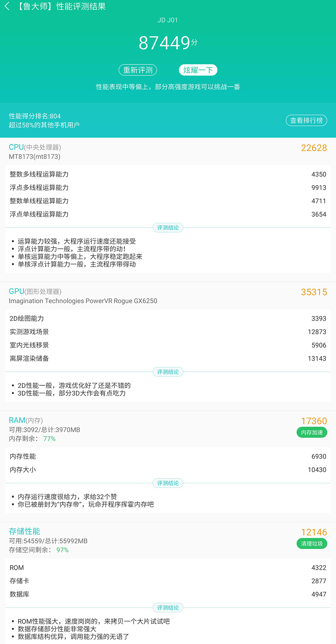Expand the CPU 评测结论 section
336x644 pixels.
click(168, 227)
